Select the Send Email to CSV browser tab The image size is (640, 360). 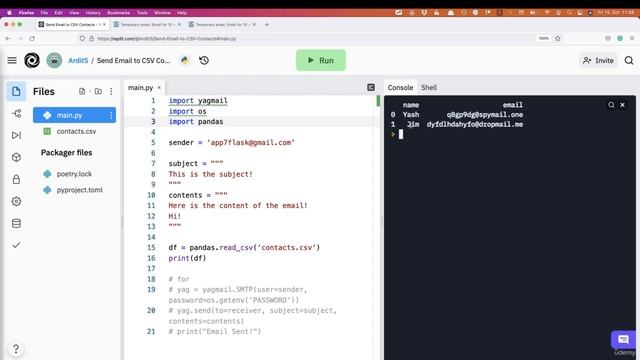(73, 24)
